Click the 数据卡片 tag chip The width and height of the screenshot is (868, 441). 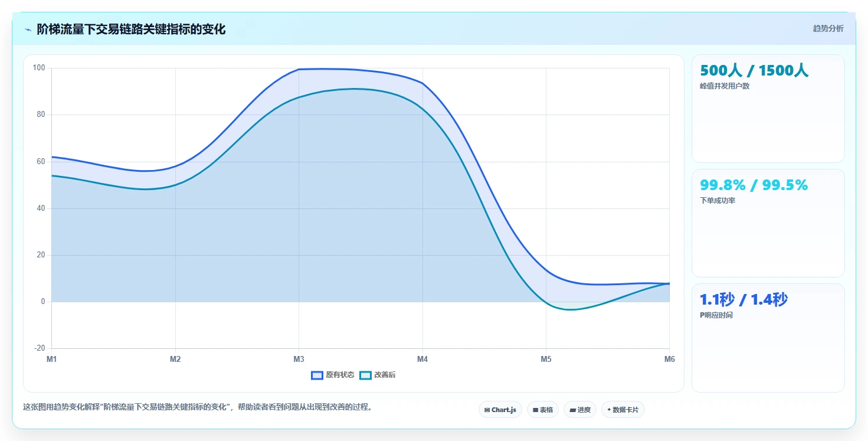(x=623, y=410)
